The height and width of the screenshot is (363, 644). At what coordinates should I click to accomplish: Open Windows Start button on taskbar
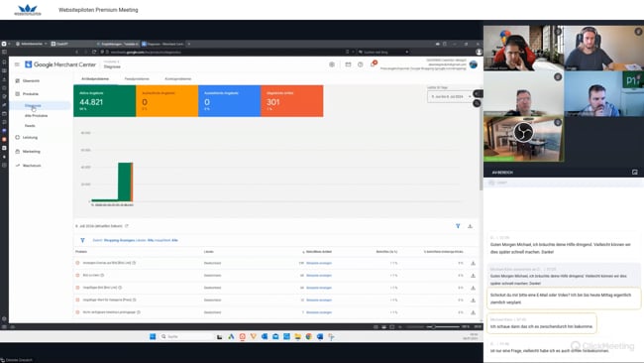[x=153, y=336]
